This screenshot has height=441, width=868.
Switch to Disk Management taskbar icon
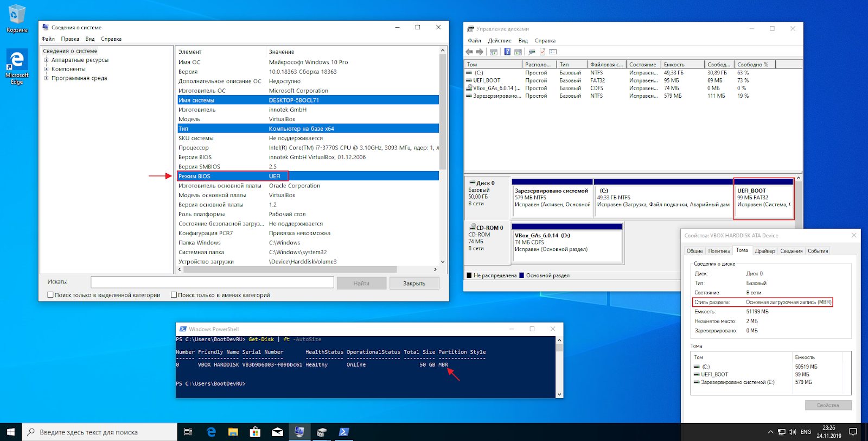pyautogui.click(x=322, y=432)
